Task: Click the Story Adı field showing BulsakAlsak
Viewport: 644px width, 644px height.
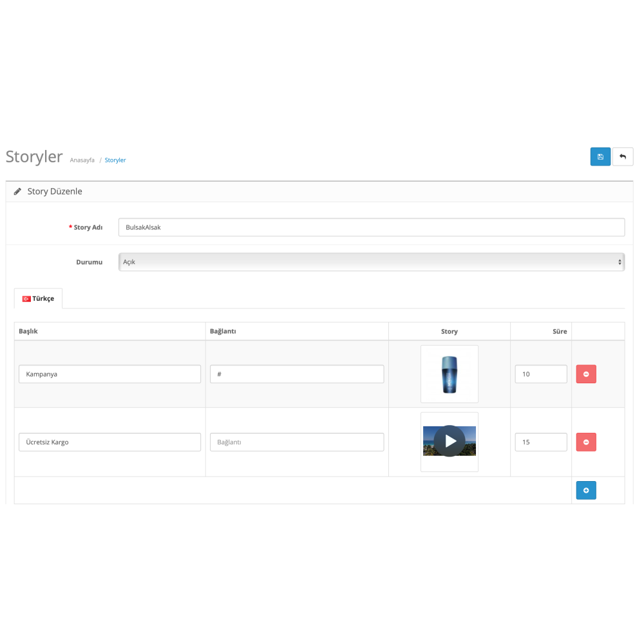Action: [371, 227]
